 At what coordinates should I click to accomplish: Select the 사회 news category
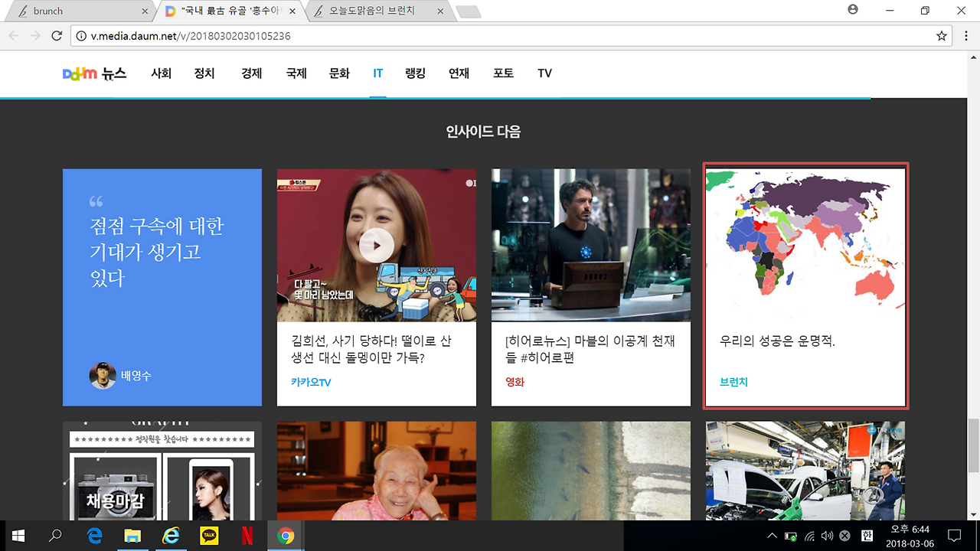(x=162, y=73)
